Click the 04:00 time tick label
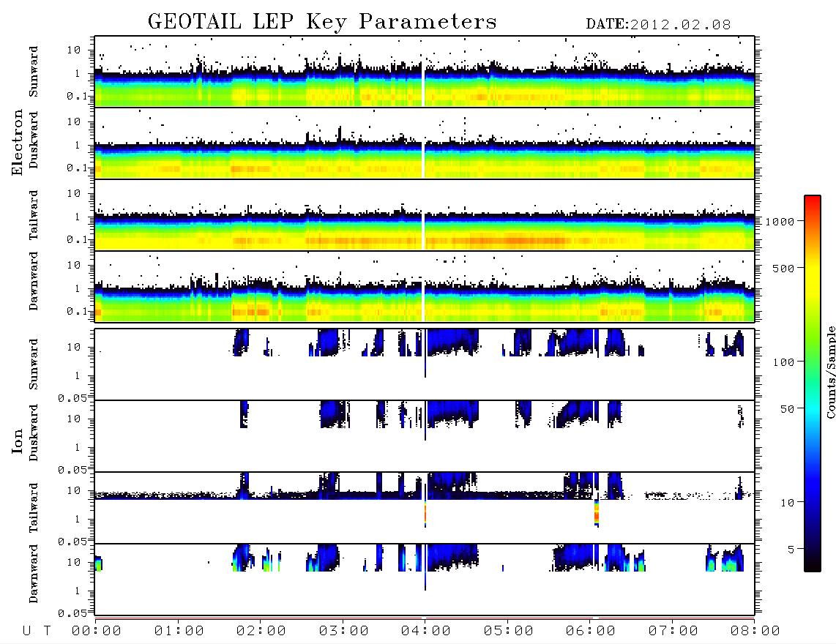 click(x=426, y=632)
